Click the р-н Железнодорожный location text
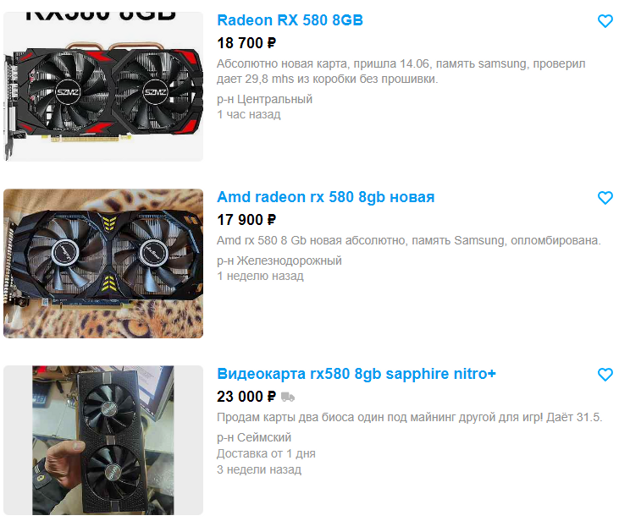 click(279, 260)
